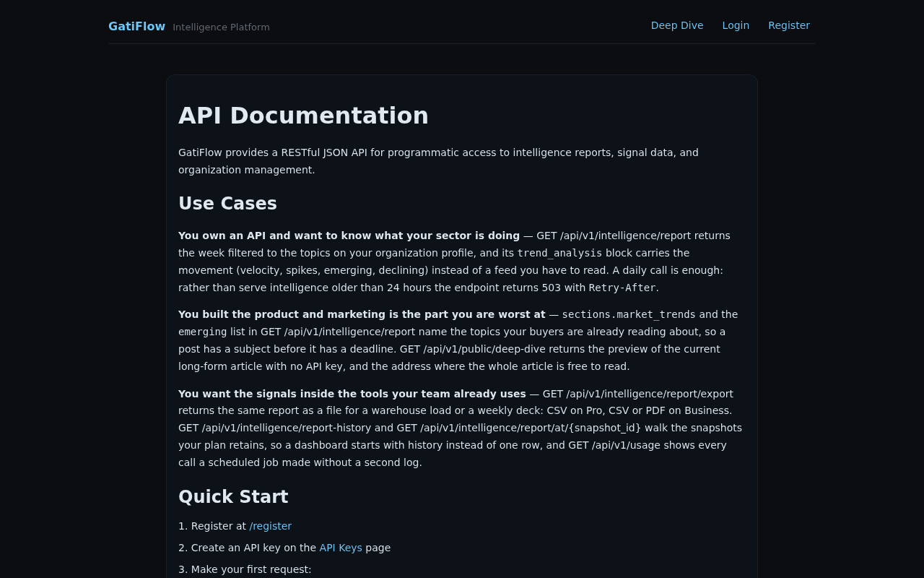Select the API Documentation heading
Viewport: 924px width, 578px height.
coord(303,116)
